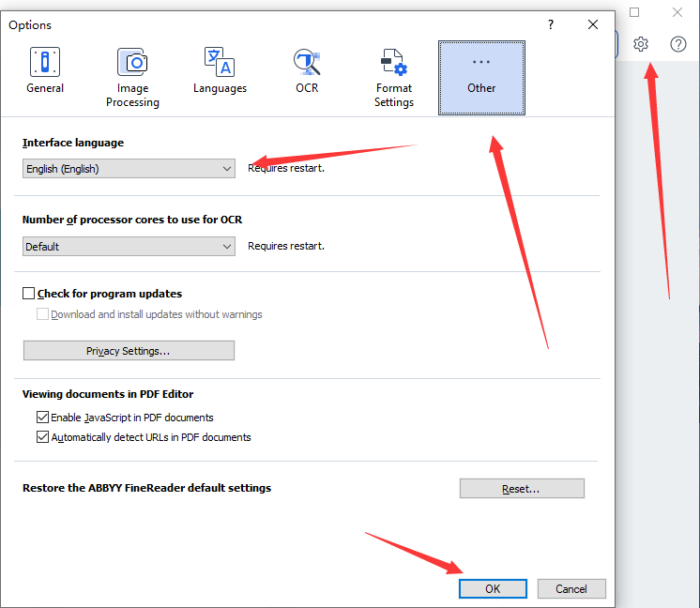Open the processor cores Default dropdown

(129, 247)
